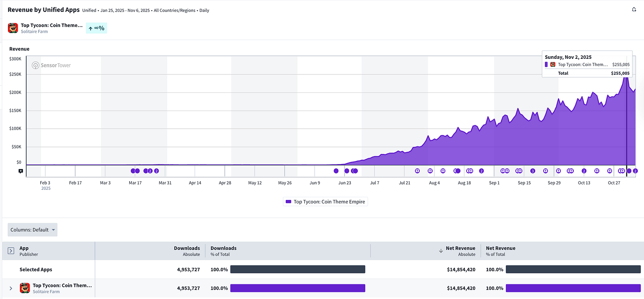Click the purple Downloads bar in the Top Tycoon row

pyautogui.click(x=298, y=288)
